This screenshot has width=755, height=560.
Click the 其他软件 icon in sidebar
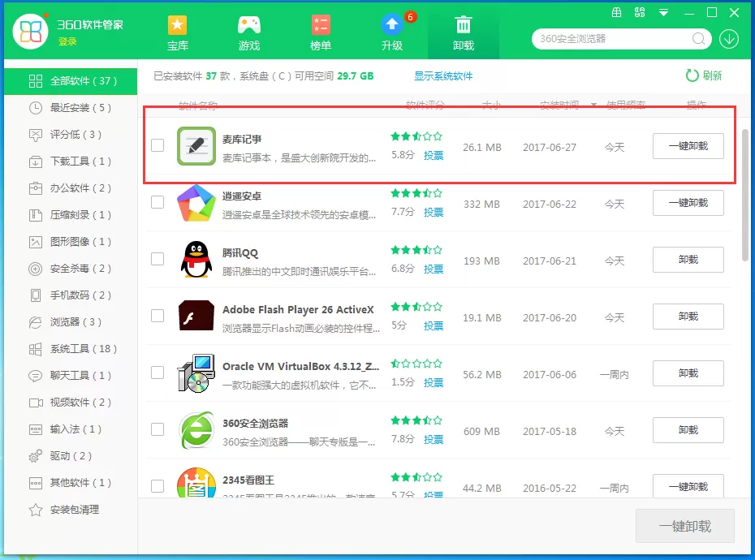coord(36,483)
